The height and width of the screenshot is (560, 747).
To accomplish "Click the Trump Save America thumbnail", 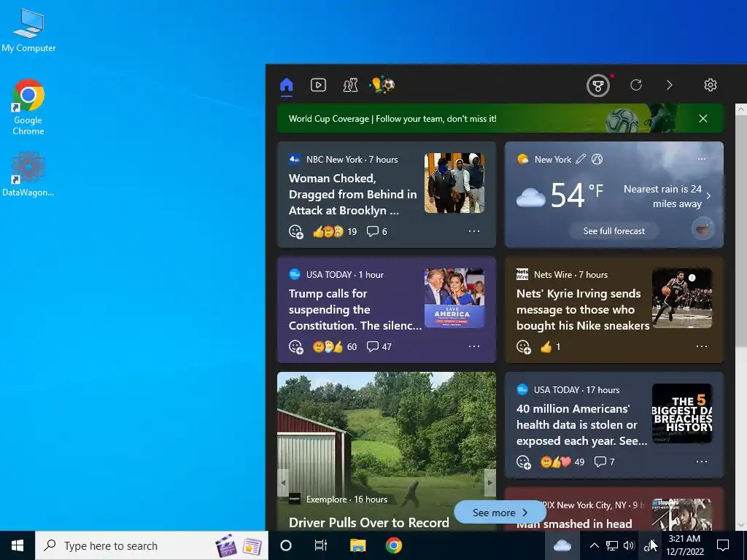I will click(454, 298).
